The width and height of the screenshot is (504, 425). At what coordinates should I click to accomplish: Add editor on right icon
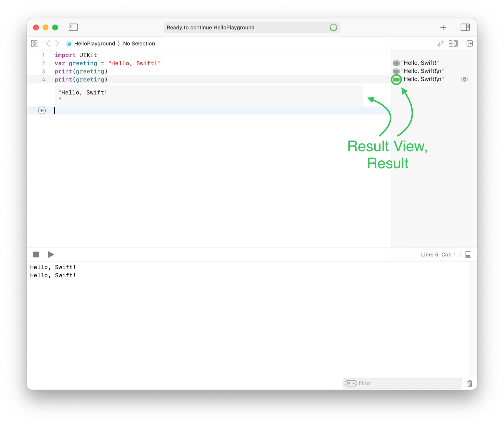pyautogui.click(x=469, y=44)
